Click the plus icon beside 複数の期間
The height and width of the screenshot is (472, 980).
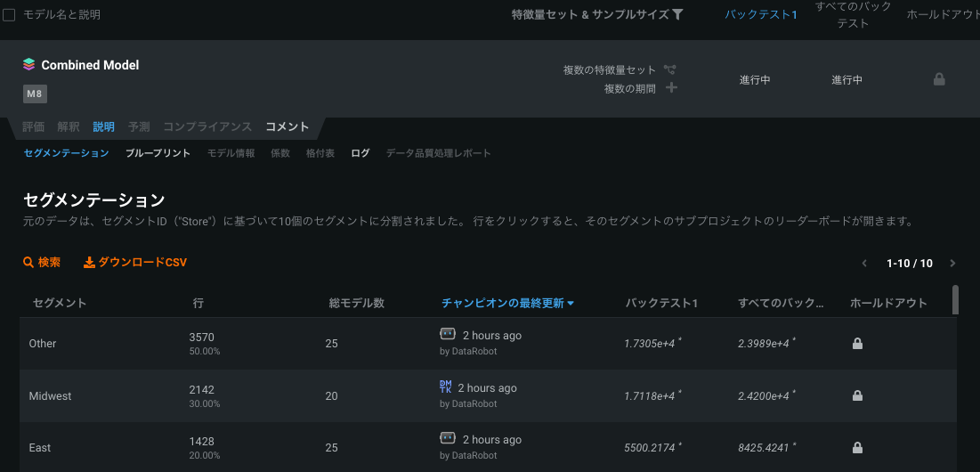(x=671, y=87)
